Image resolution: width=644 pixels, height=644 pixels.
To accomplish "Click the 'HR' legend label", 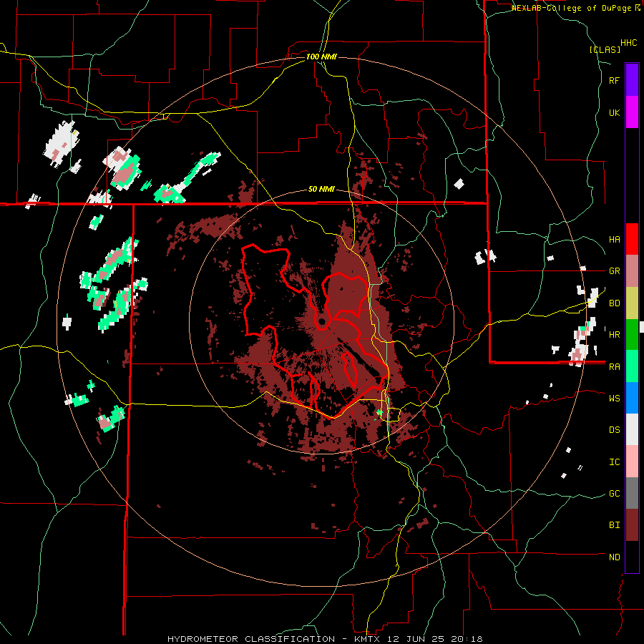I will [x=614, y=335].
